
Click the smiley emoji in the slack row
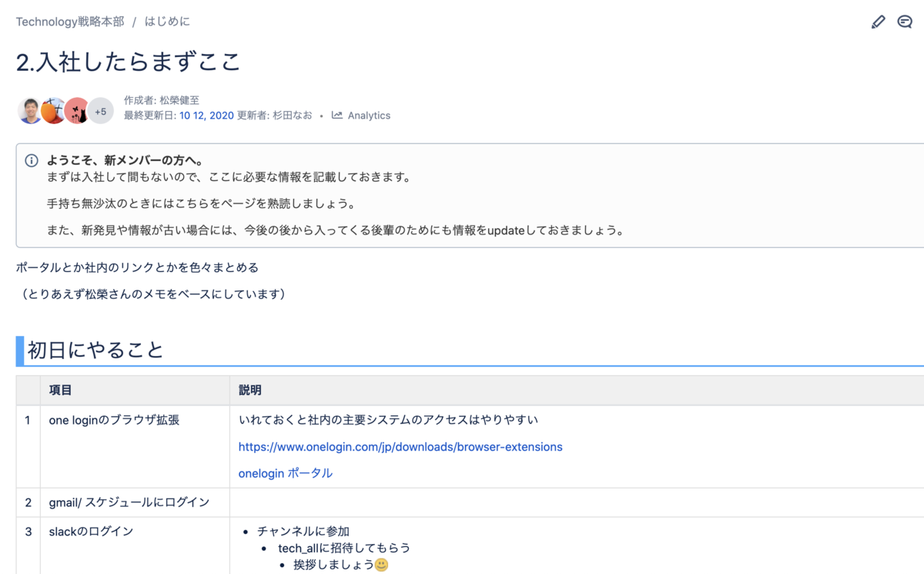click(383, 565)
